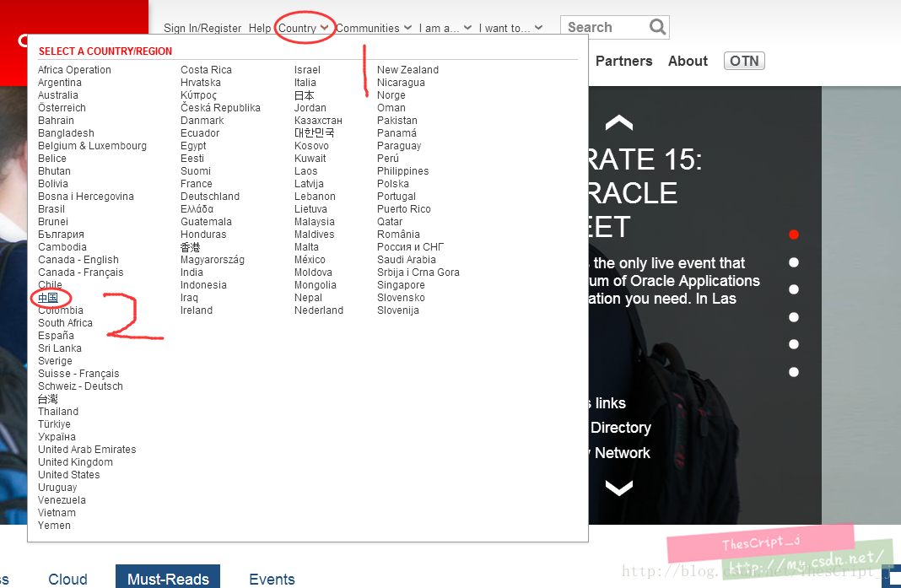Select Schweiz - Deutsch

pyautogui.click(x=80, y=386)
